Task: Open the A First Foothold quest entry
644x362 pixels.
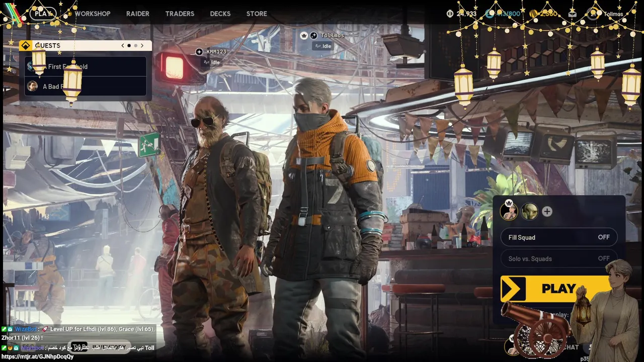Action: [x=86, y=66]
